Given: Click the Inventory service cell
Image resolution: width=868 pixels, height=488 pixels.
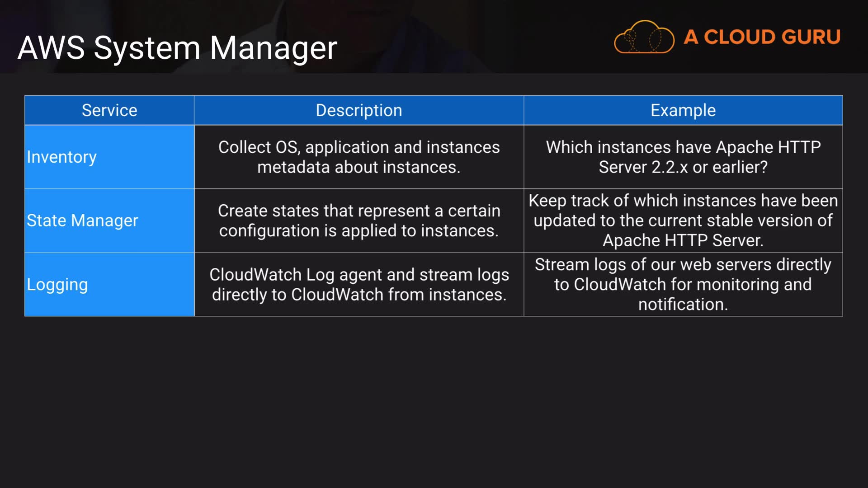Looking at the screenshot, I should click(62, 157).
